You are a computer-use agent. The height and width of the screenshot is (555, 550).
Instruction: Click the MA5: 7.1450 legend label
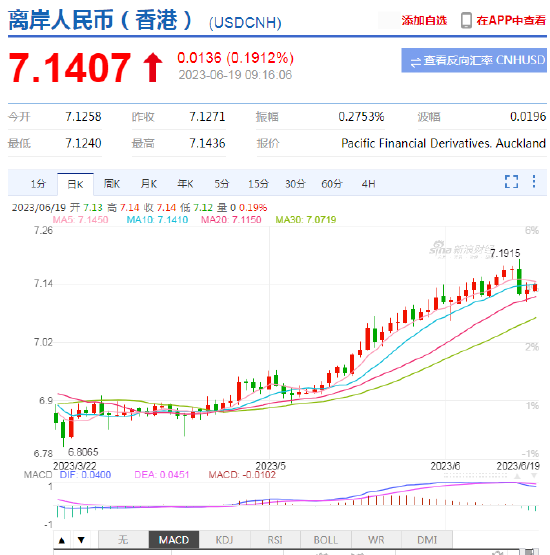(x=80, y=220)
